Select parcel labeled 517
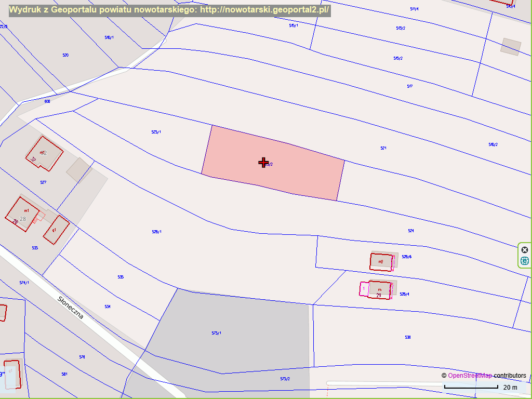 (410, 86)
